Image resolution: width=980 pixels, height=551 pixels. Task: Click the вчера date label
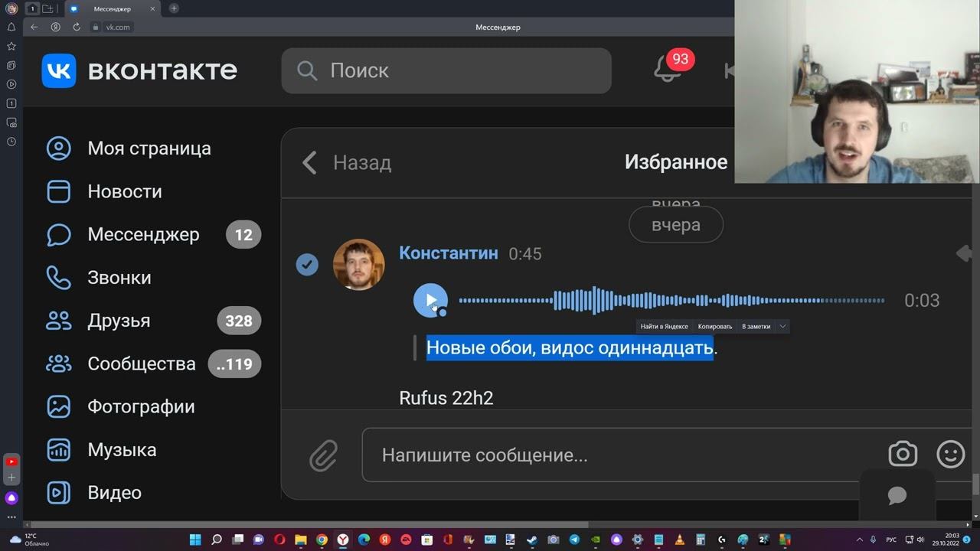click(x=676, y=226)
